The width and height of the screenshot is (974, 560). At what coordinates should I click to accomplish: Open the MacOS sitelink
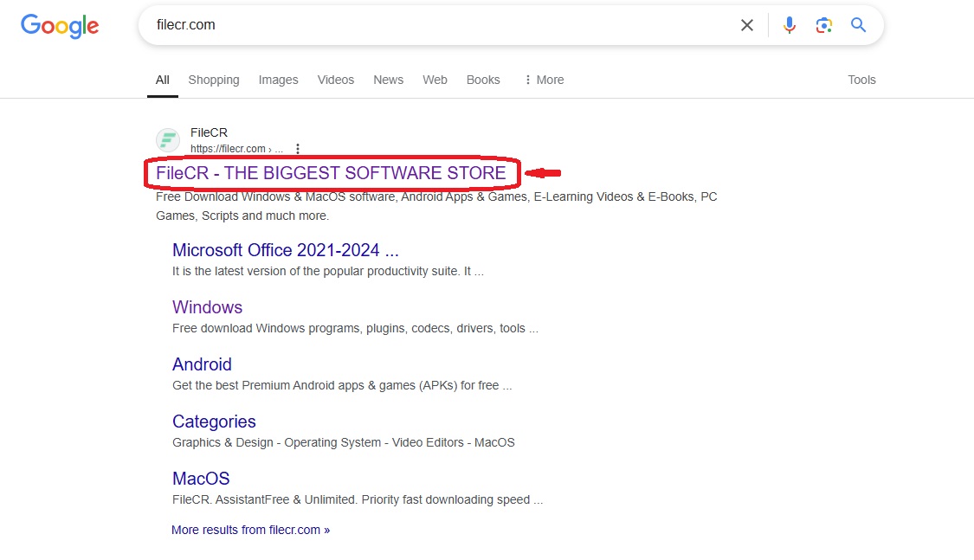pos(201,478)
